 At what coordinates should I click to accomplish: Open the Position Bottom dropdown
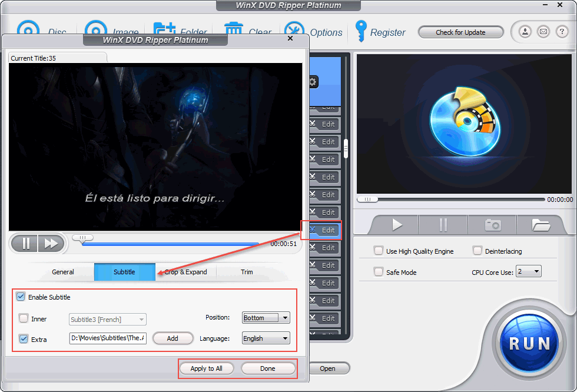[x=266, y=318]
